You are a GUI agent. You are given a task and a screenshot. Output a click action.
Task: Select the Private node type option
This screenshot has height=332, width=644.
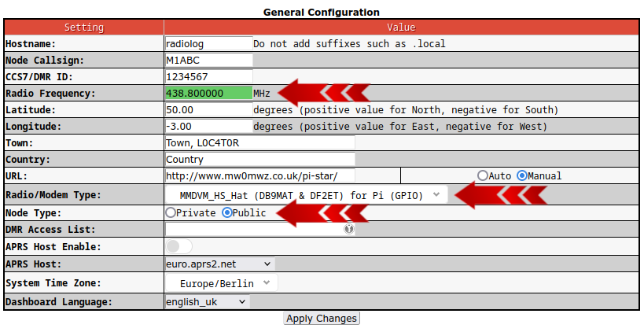tap(171, 212)
